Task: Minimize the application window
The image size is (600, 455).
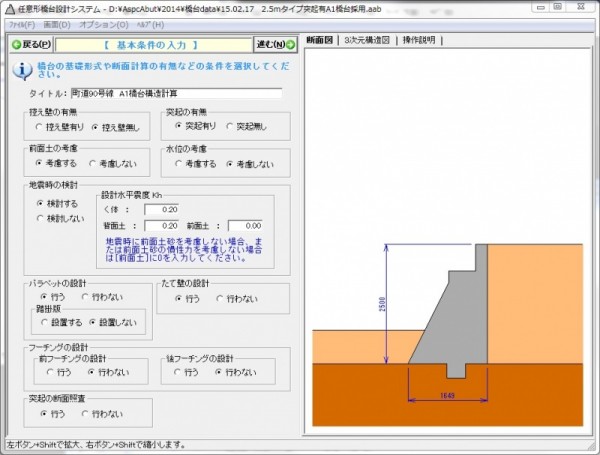Action: coord(541,7)
